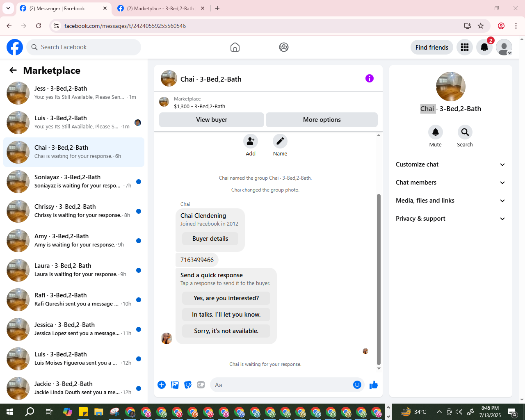Click Buyer details button
525x420 pixels.
pos(210,239)
